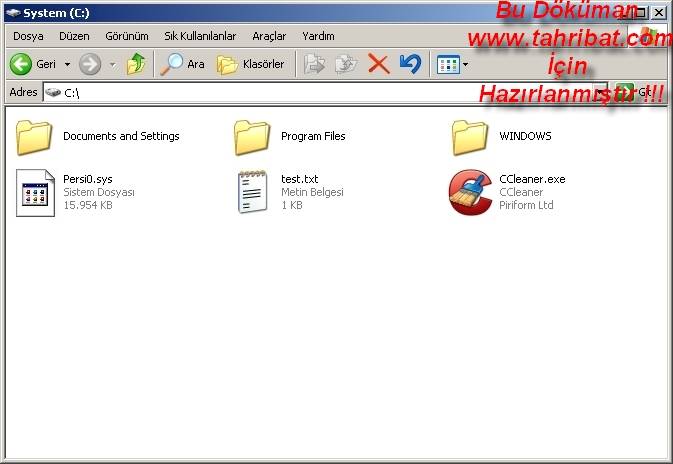The image size is (673, 464).
Task: Select the CCleaner.exe application icon
Action: 471,192
